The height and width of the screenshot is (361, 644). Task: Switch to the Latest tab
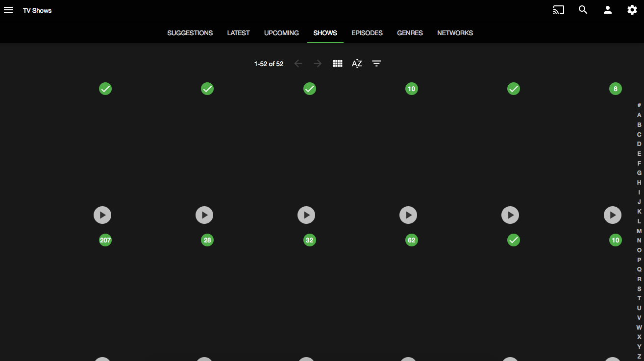[238, 33]
